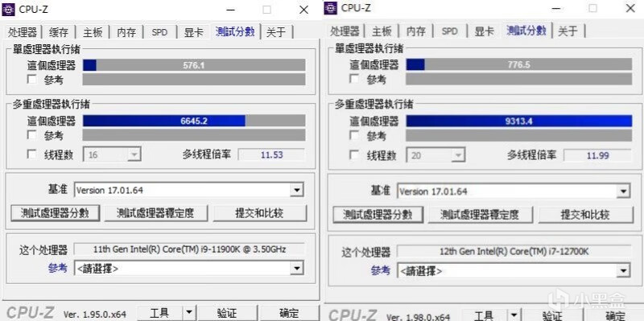Click 工具 button in right window
The image size is (644, 321).
coord(484,315)
